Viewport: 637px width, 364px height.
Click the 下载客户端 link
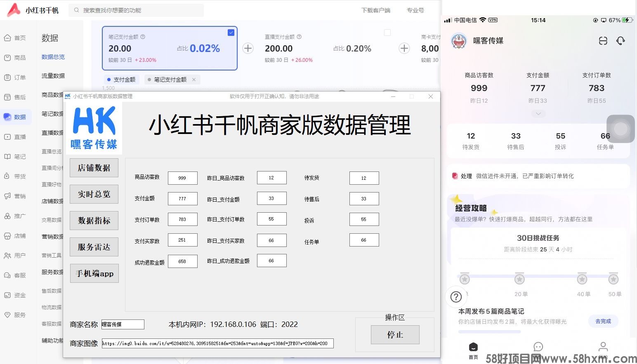(376, 10)
